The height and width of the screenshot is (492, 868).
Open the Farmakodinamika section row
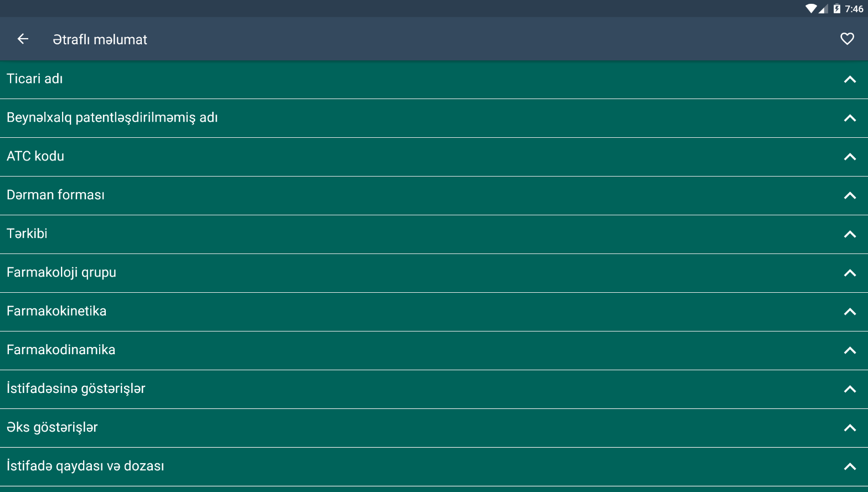pos(434,350)
